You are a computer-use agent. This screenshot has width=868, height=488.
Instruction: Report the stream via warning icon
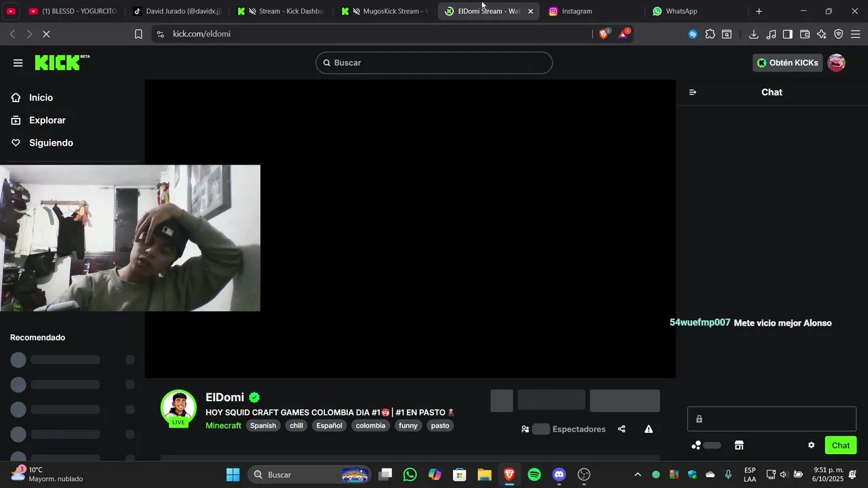[x=649, y=429]
